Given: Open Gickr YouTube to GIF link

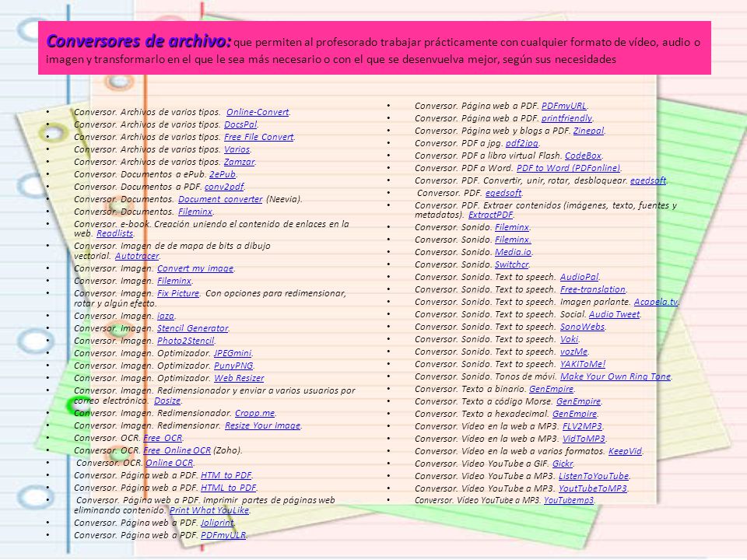Looking at the screenshot, I should (563, 464).
